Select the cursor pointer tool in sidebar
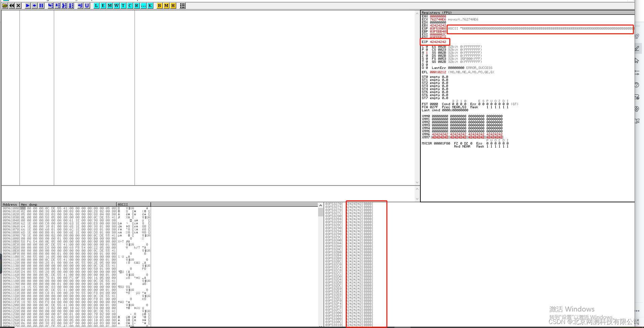This screenshot has width=644, height=328. tap(637, 60)
